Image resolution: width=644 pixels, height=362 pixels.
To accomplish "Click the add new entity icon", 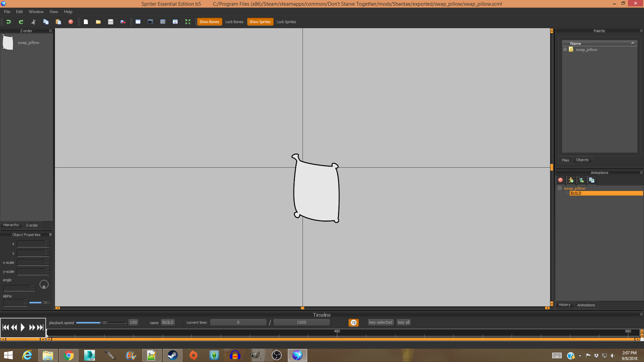I will pos(571,180).
